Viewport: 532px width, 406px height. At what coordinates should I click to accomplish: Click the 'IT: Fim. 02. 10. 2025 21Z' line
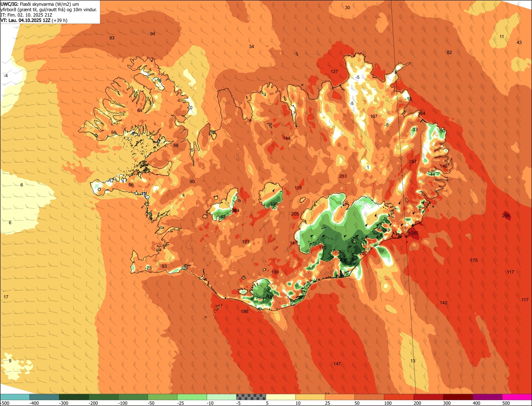27,15
